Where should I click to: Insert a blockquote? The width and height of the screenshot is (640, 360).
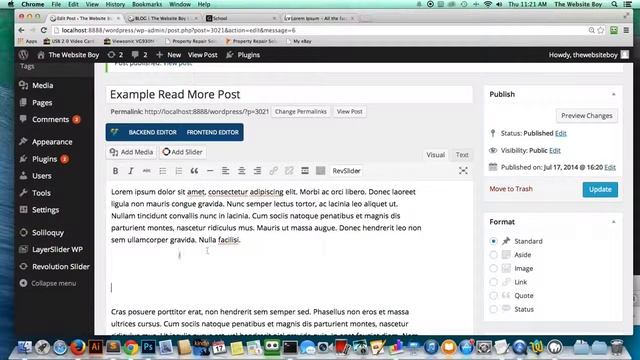click(194, 171)
